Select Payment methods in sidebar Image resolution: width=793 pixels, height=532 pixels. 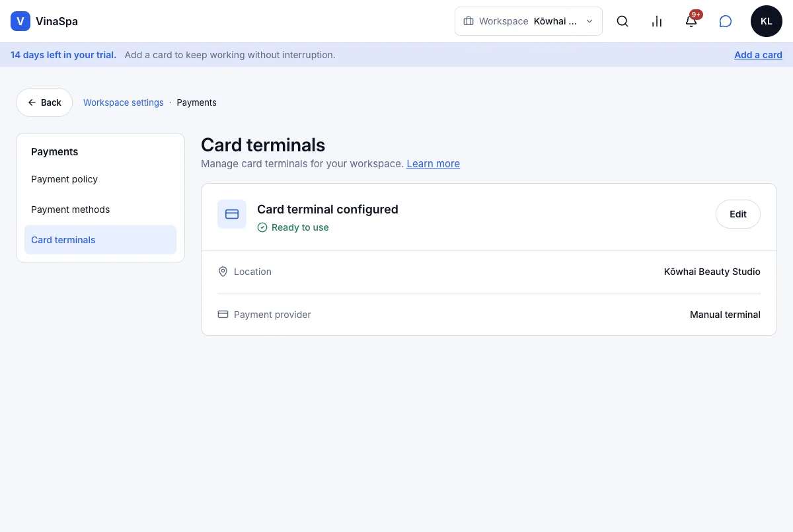(x=100, y=209)
